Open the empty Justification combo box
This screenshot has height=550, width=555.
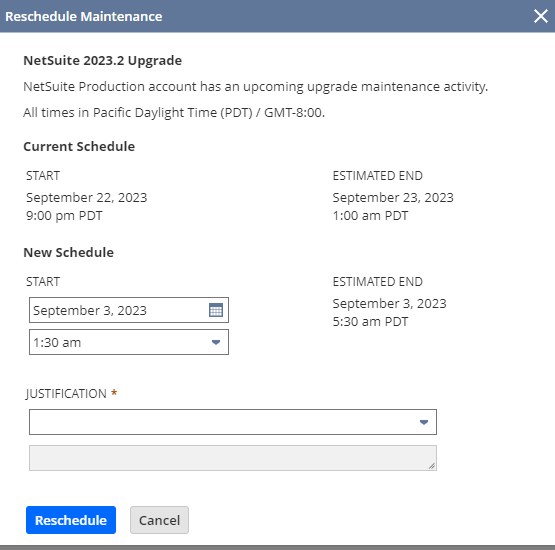point(233,422)
